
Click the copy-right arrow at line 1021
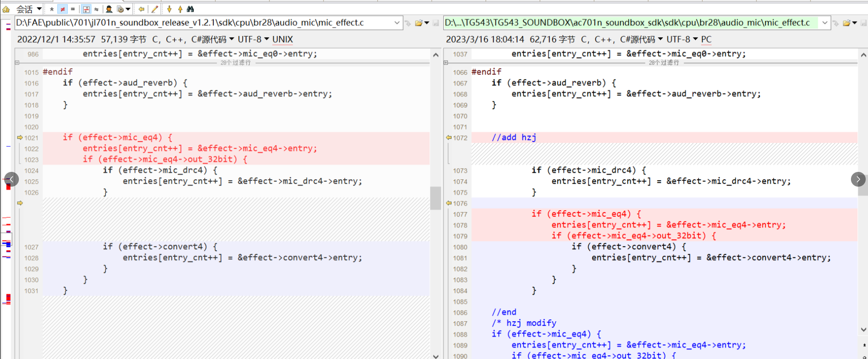[20, 137]
